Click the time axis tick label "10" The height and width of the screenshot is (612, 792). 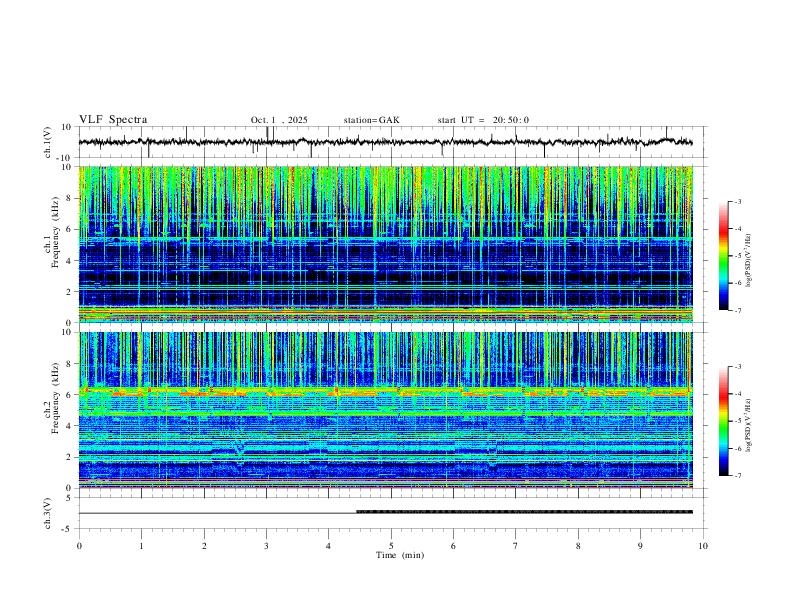click(703, 546)
